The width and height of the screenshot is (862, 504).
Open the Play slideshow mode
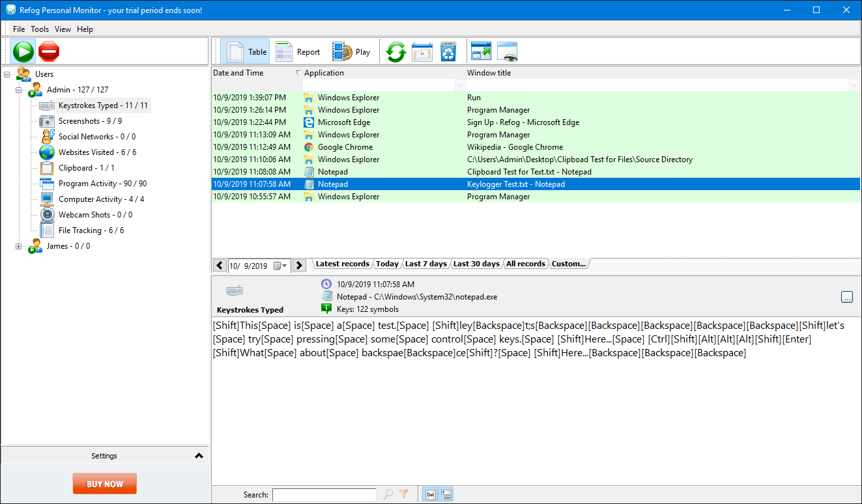pyautogui.click(x=352, y=51)
